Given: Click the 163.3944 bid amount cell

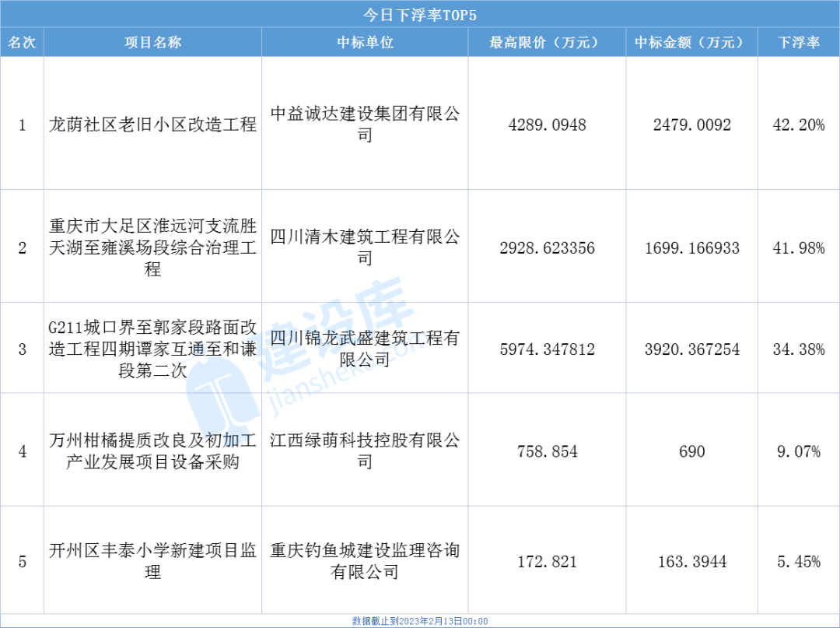Looking at the screenshot, I should click(x=691, y=561).
